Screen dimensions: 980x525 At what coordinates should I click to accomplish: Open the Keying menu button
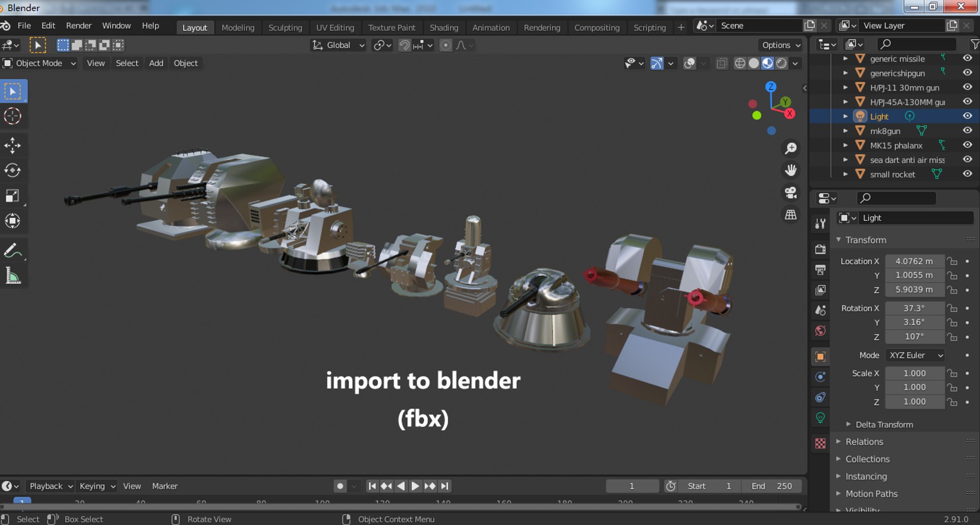[97, 486]
